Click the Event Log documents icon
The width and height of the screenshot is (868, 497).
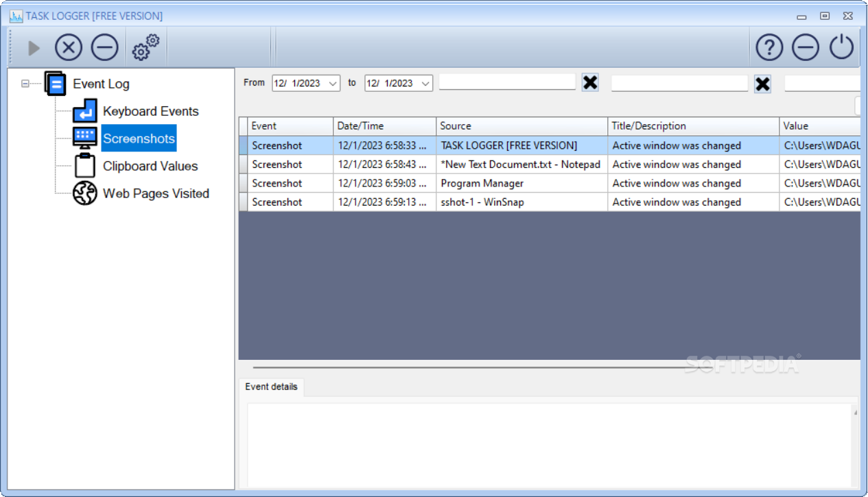click(55, 84)
